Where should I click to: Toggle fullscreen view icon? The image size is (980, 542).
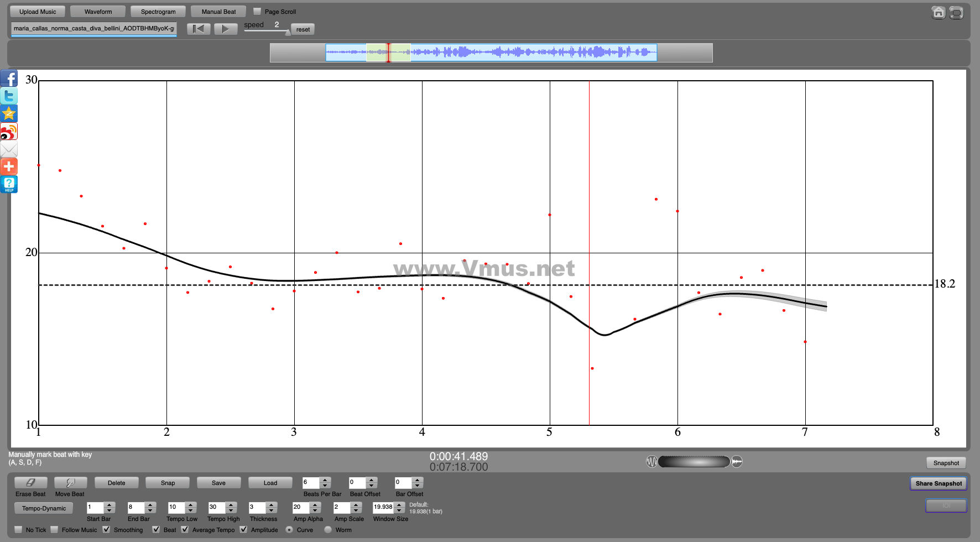point(956,12)
